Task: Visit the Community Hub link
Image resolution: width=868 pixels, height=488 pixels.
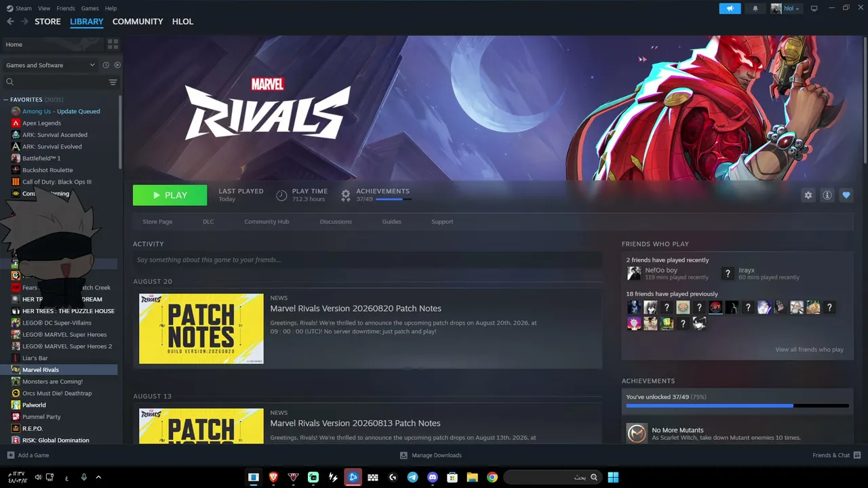Action: tap(267, 222)
